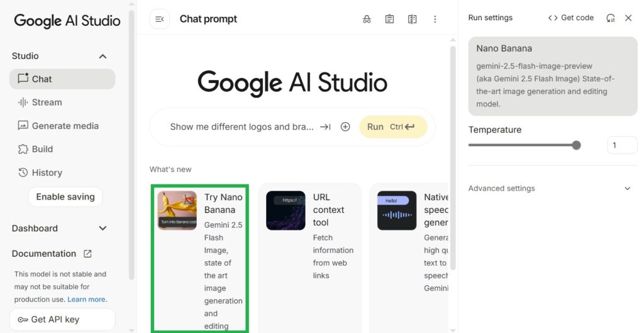
Task: Click the tab-insert arrow icon in prompt box
Action: [326, 127]
